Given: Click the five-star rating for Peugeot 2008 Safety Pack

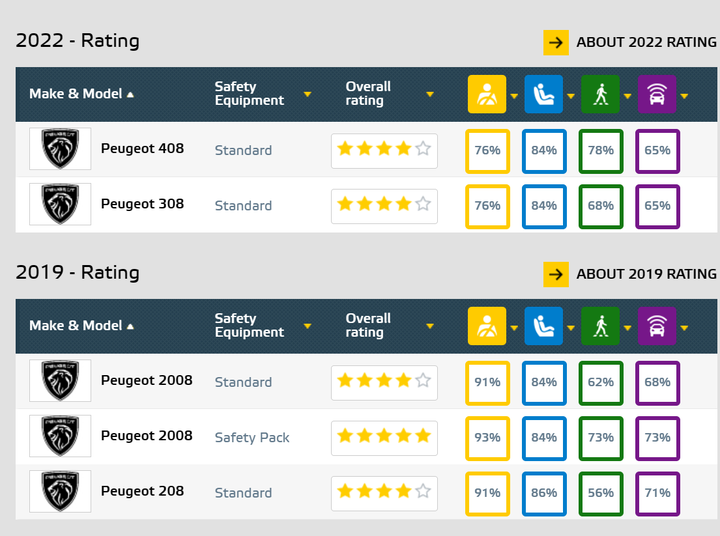Looking at the screenshot, I should 384,436.
